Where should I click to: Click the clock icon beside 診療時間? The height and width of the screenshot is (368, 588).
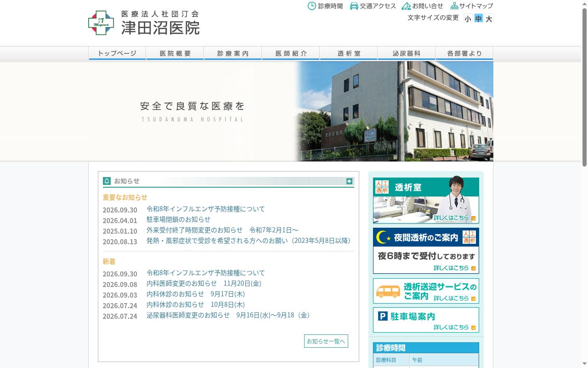click(311, 6)
